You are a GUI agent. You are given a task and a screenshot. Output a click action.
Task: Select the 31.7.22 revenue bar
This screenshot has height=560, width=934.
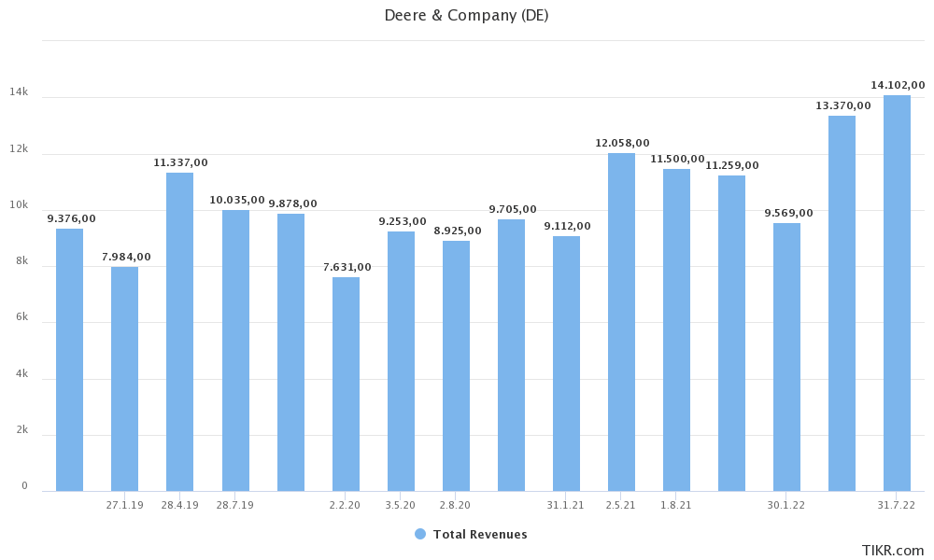[x=897, y=293]
